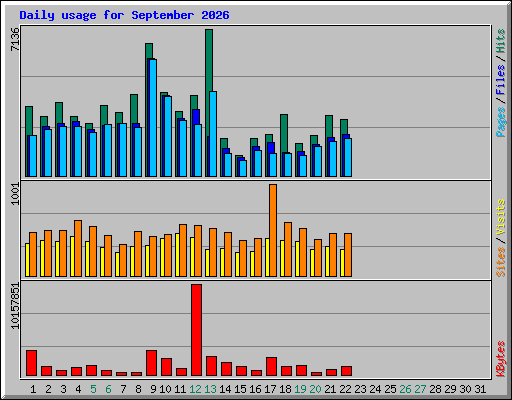Click the 'Files' legend label
Image resolution: width=512 pixels, height=400 pixels.
(501, 79)
